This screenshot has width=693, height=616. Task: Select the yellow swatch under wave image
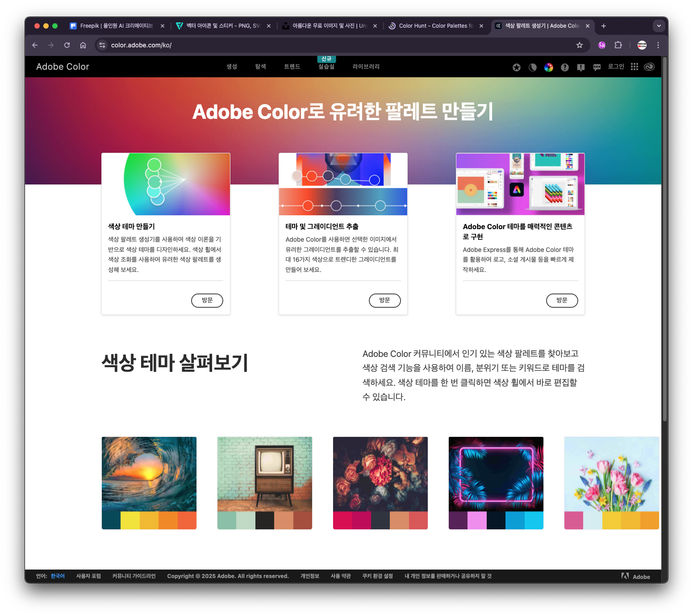tap(130, 520)
